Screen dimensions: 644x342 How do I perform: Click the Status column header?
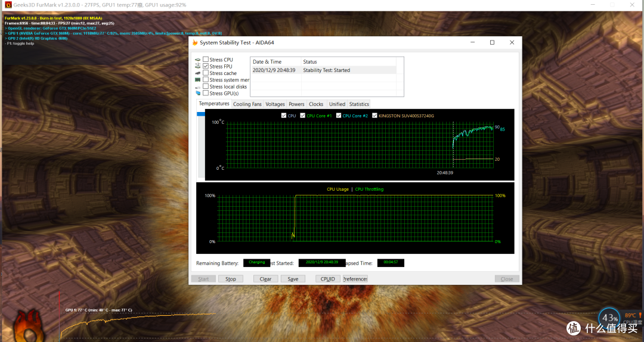pyautogui.click(x=349, y=61)
